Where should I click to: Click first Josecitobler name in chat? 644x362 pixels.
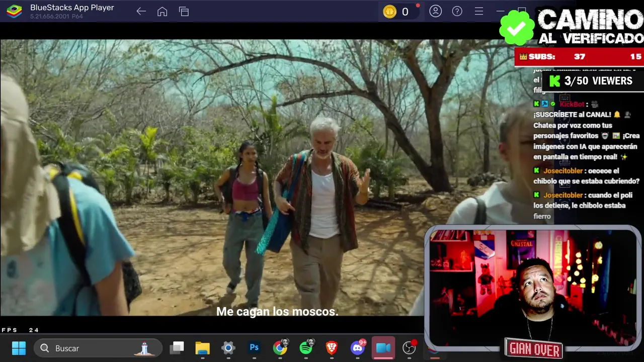pyautogui.click(x=563, y=170)
